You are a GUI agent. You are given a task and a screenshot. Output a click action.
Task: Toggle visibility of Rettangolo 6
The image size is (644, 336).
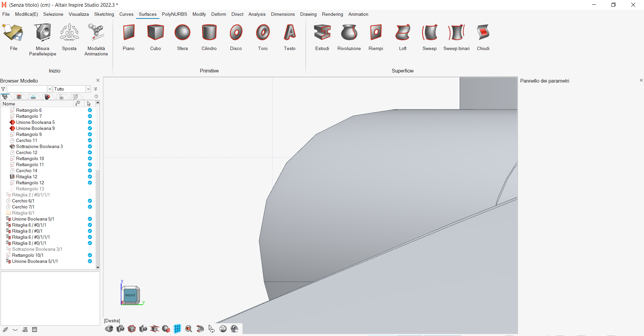tap(90, 110)
